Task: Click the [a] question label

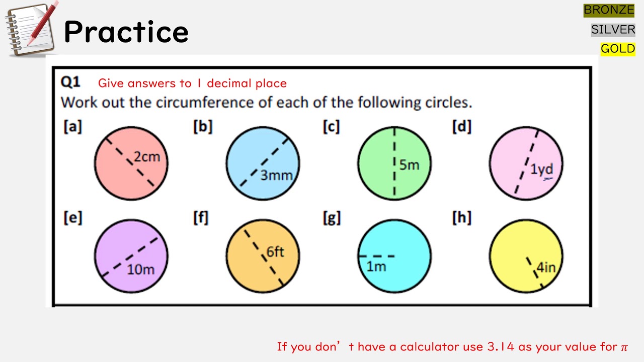Action: click(x=72, y=127)
